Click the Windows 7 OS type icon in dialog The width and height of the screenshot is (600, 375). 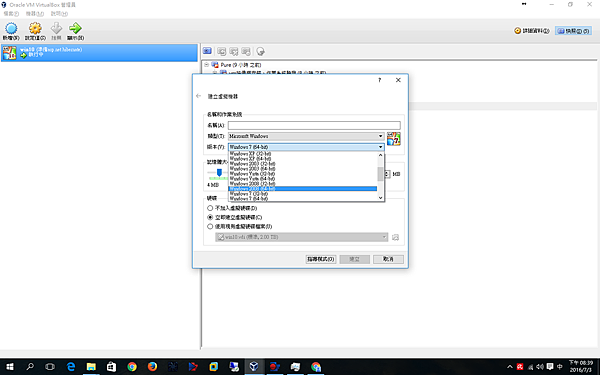[393, 139]
